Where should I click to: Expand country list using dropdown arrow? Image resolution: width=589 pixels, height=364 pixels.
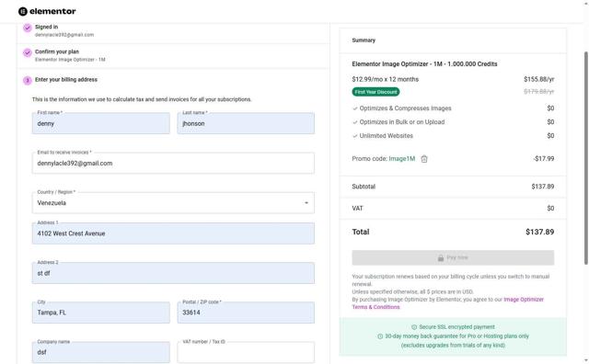tap(306, 203)
